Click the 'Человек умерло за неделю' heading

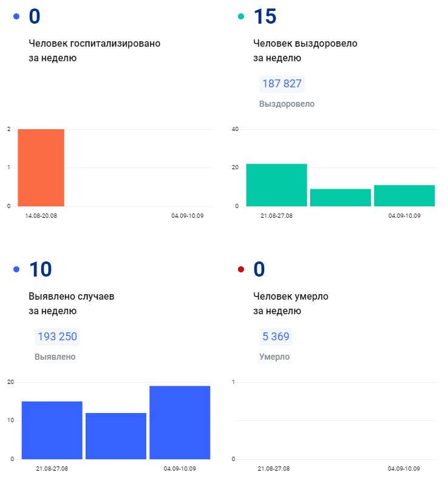(290, 303)
